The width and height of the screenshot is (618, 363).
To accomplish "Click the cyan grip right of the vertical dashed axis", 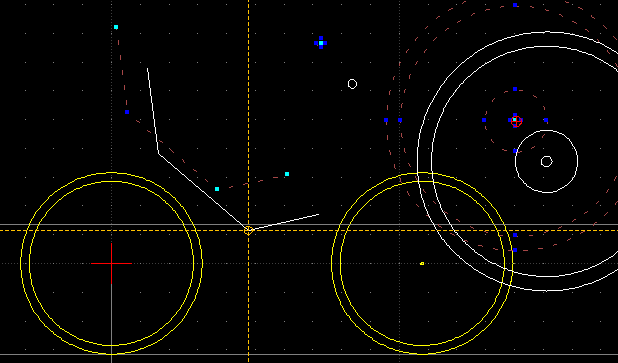I will 287,174.
